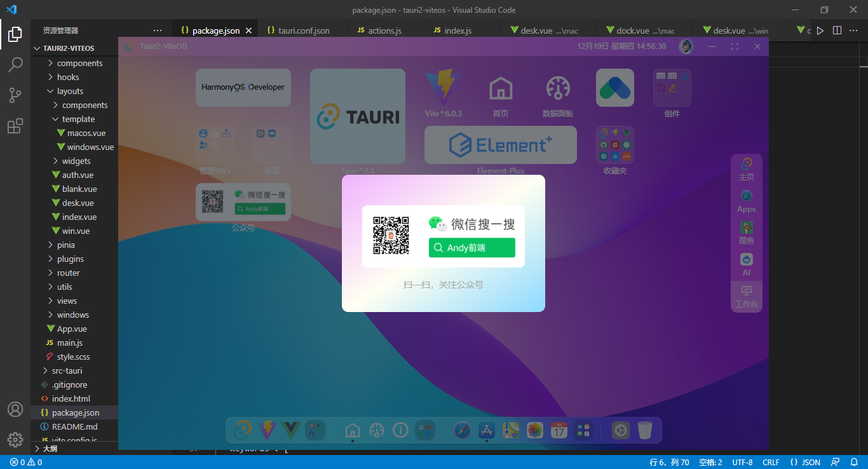
Task: Open the feedback icon in the status bar
Action: pyautogui.click(x=836, y=462)
